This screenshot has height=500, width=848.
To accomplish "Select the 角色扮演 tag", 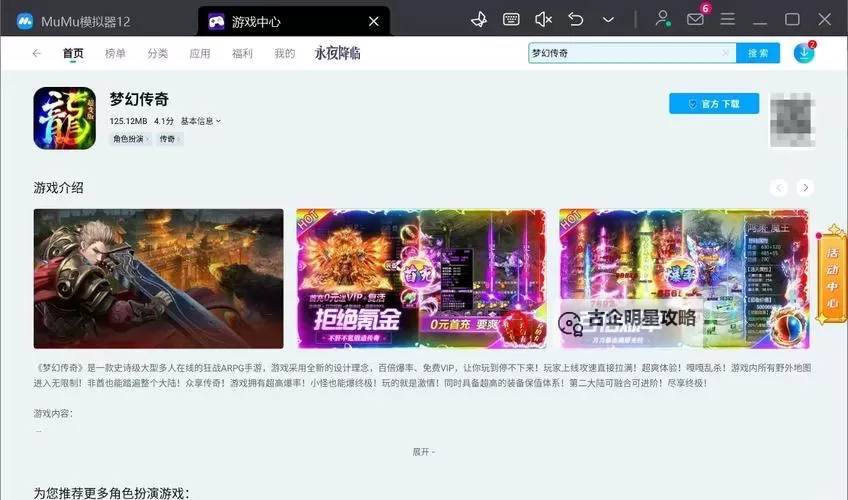I will (x=131, y=139).
